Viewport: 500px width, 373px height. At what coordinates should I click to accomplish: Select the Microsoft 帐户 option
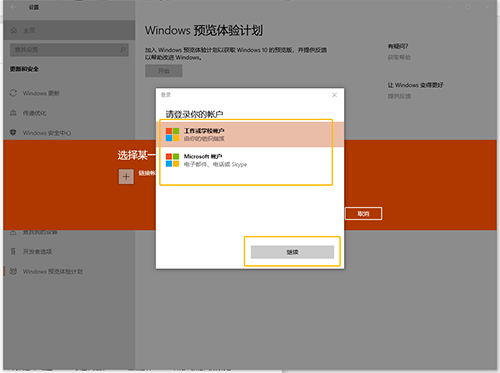click(250, 160)
